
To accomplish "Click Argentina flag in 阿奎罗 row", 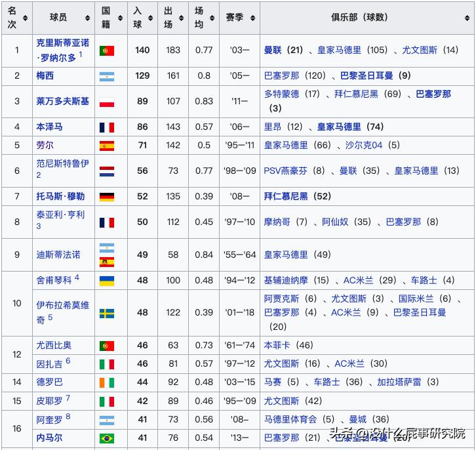I will pos(107,420).
